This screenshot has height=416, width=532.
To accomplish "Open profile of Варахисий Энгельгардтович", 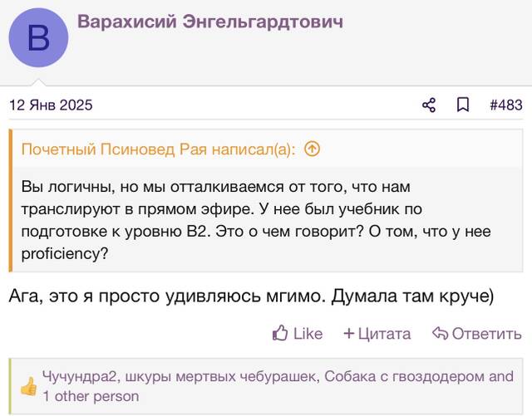I will 210,22.
